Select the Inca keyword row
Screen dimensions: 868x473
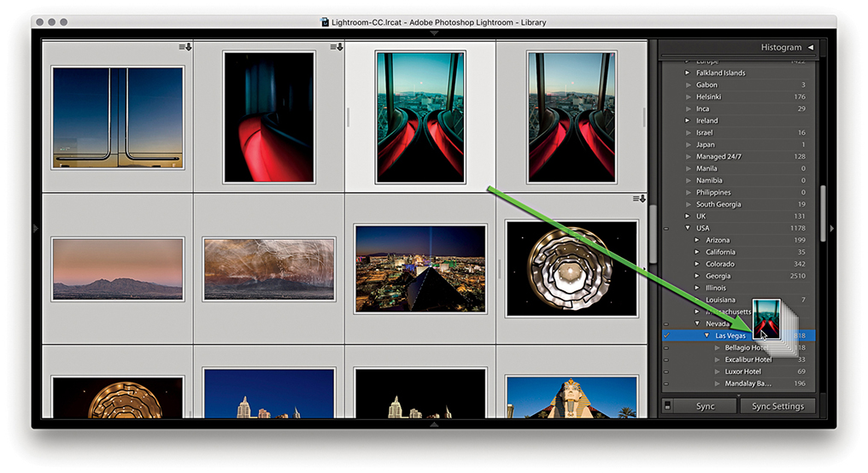coord(738,109)
